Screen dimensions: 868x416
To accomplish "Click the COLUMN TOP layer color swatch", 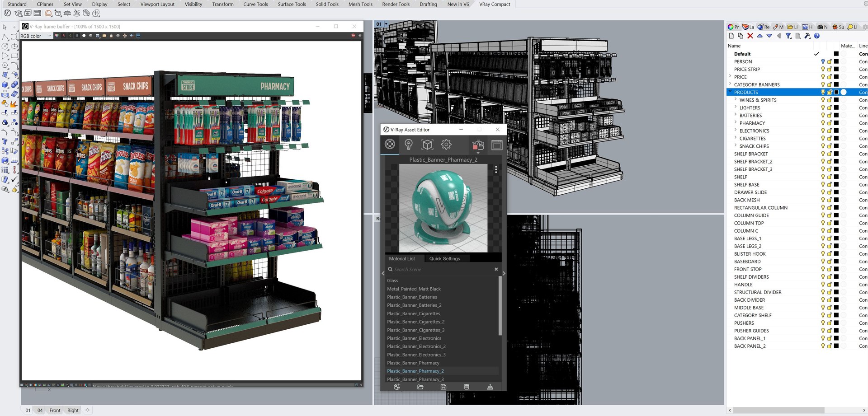I will 836,223.
